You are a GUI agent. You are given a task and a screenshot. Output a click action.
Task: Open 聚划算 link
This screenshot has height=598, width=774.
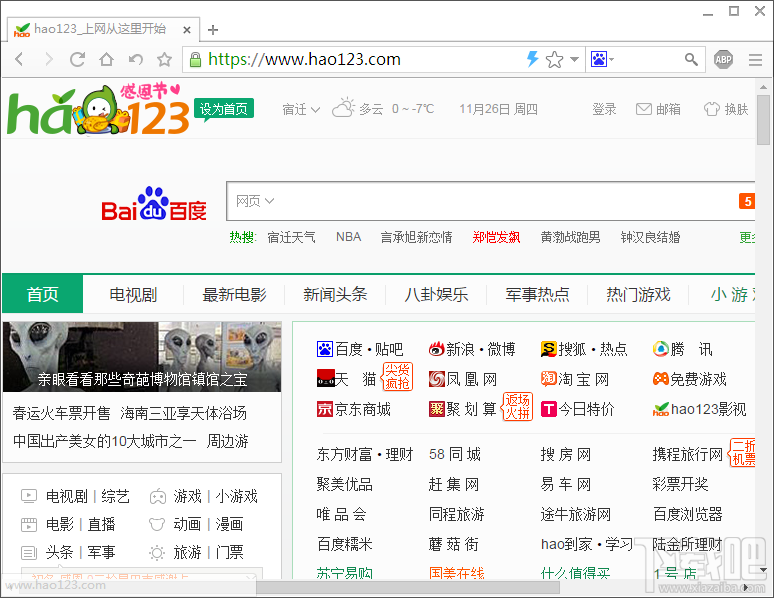(x=463, y=409)
